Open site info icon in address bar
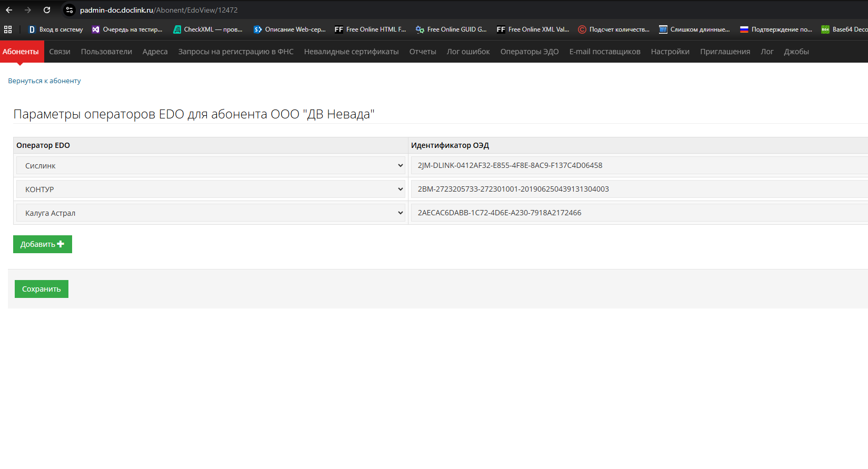Viewport: 868px width, 469px height. (x=69, y=10)
